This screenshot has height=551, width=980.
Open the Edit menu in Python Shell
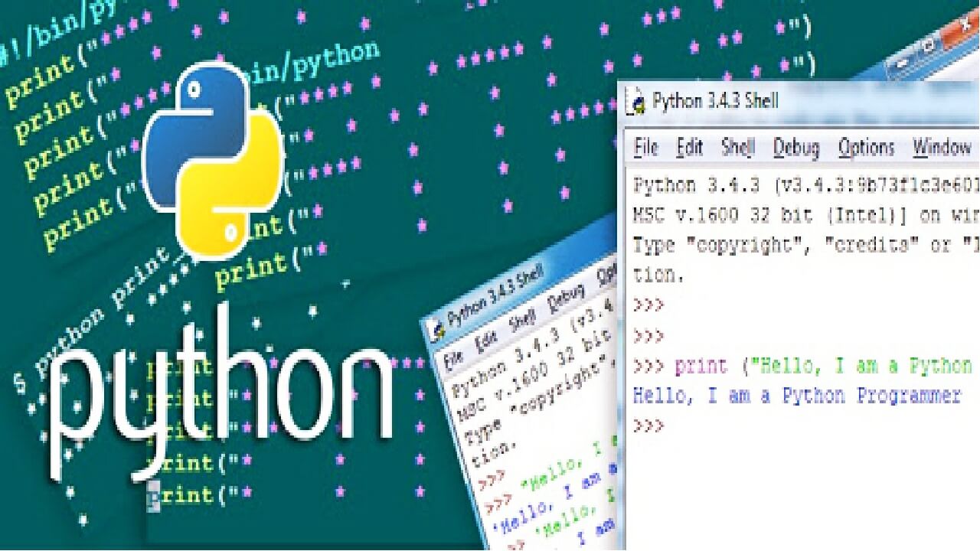pos(689,147)
